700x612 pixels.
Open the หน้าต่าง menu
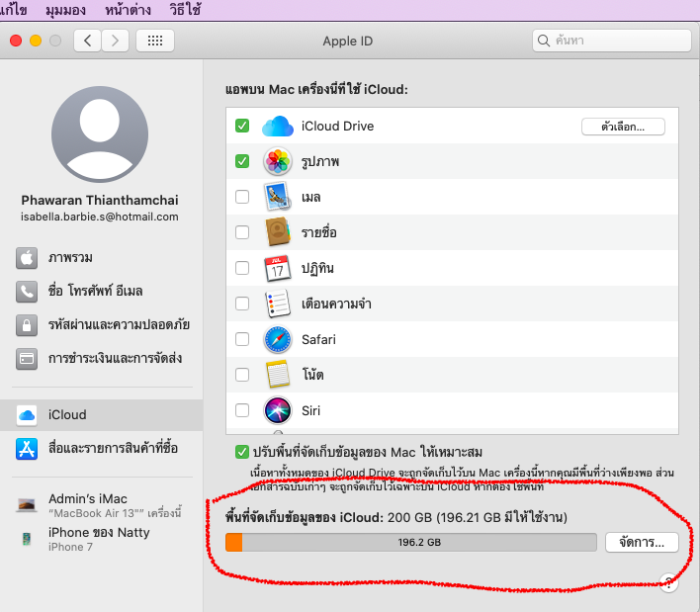(x=128, y=9)
